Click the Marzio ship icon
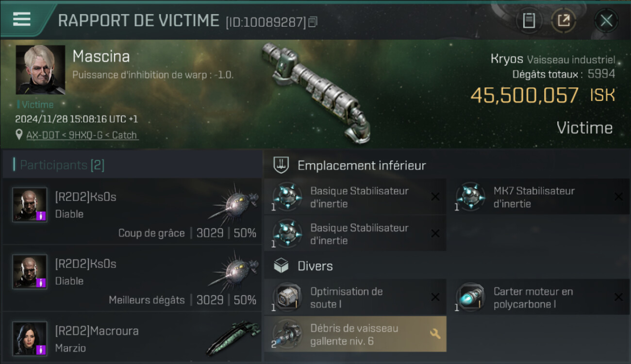 point(233,337)
